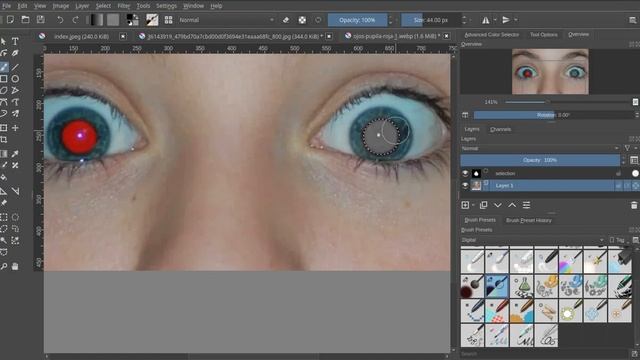Undo the last action
The image size is (640, 360).
[60, 20]
